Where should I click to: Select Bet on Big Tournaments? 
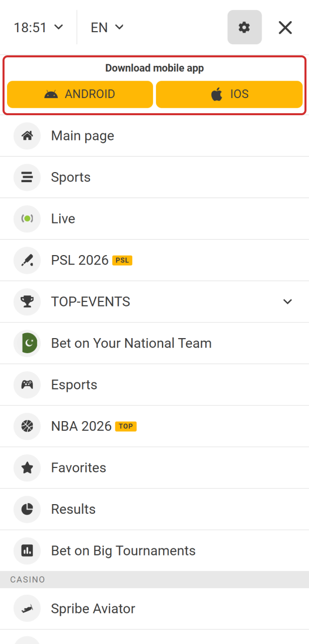123,550
